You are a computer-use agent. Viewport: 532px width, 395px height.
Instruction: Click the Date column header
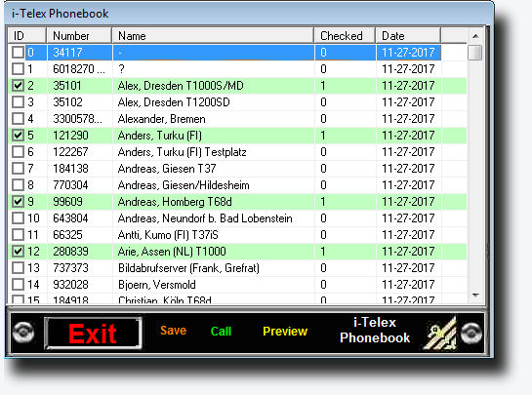408,36
